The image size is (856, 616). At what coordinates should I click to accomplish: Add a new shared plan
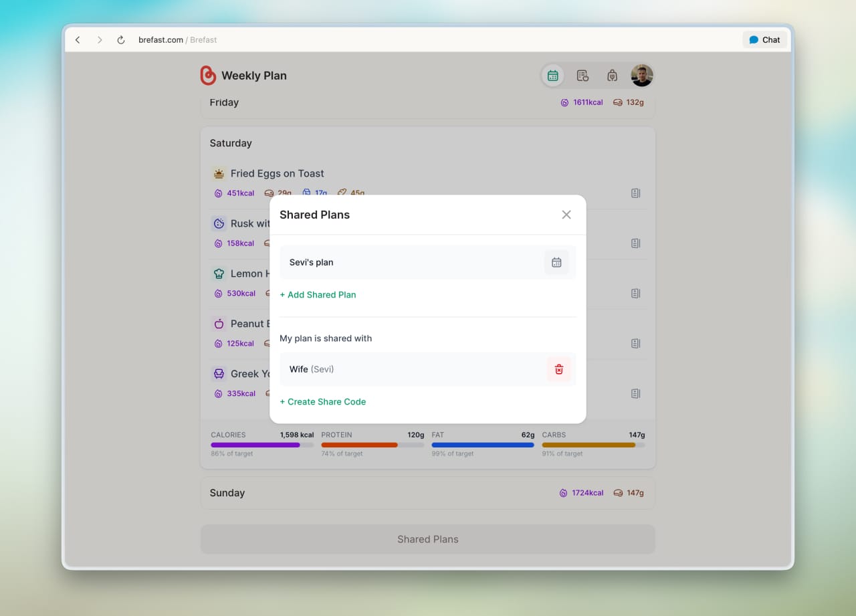click(318, 294)
